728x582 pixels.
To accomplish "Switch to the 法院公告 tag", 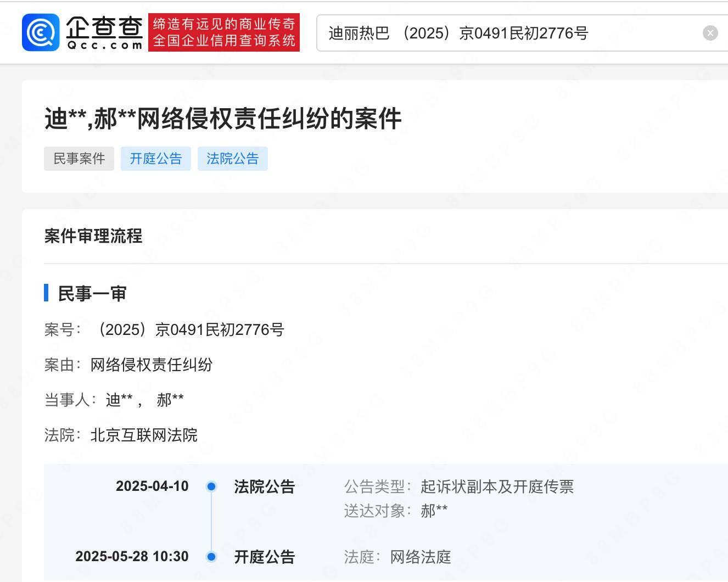I will 233,159.
